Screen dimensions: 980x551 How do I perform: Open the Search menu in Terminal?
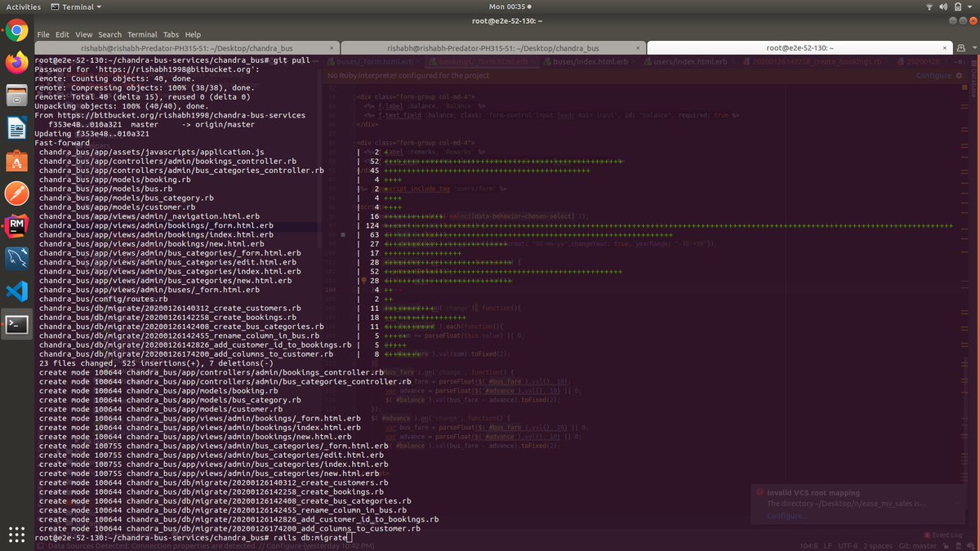[109, 35]
